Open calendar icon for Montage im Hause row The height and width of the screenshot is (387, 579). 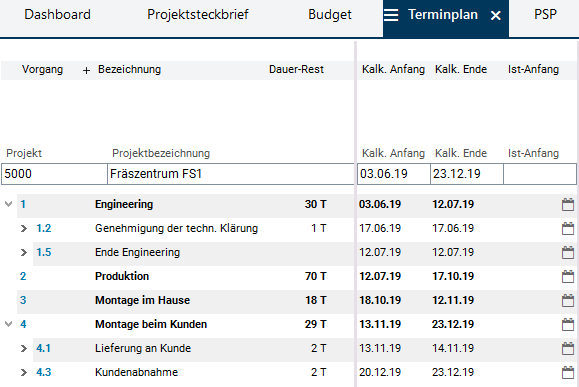(x=568, y=301)
